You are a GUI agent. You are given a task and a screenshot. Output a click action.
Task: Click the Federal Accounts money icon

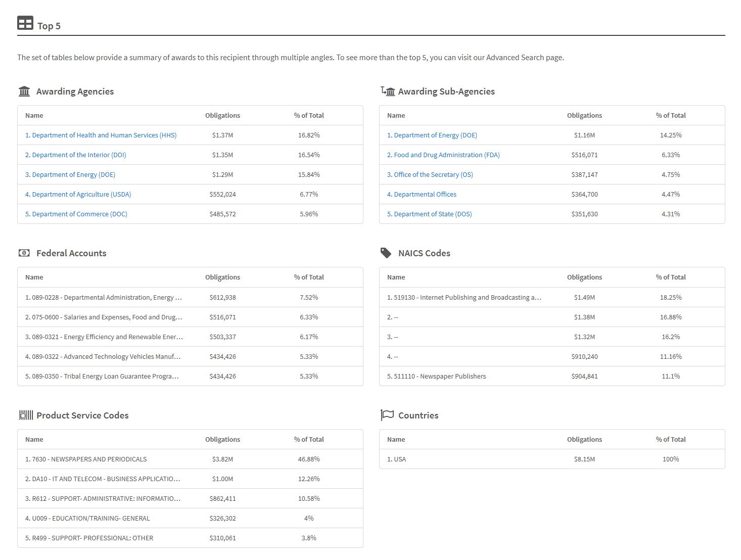pos(24,253)
